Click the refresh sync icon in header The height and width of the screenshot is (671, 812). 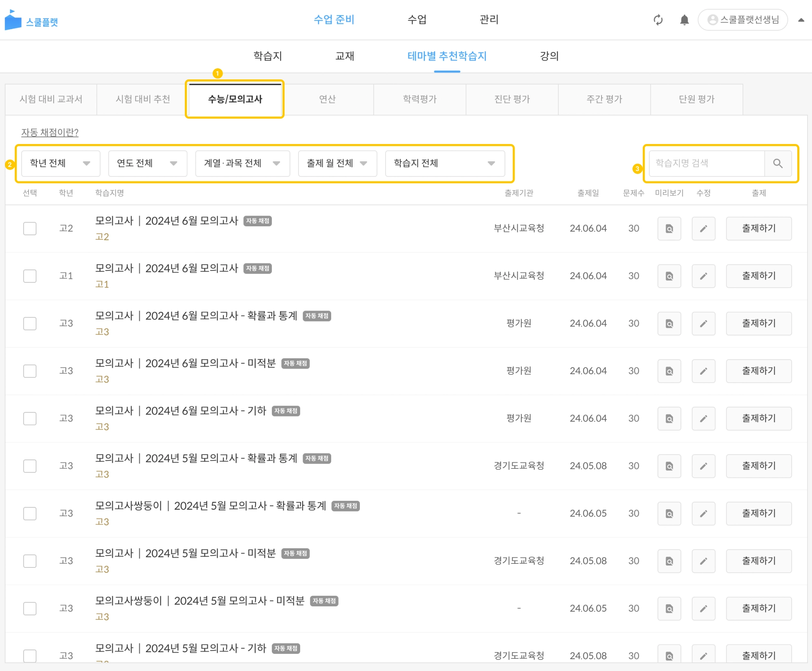[658, 20]
